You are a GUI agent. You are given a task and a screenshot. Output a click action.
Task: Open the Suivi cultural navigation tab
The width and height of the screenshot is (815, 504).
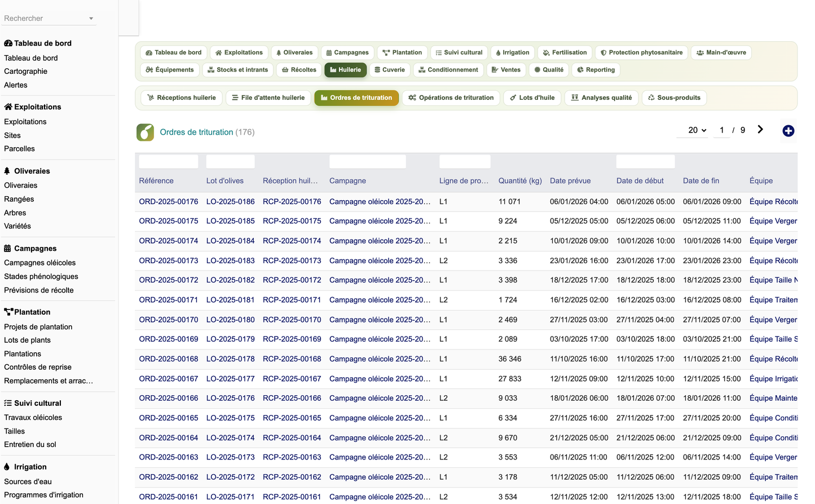pyautogui.click(x=459, y=52)
